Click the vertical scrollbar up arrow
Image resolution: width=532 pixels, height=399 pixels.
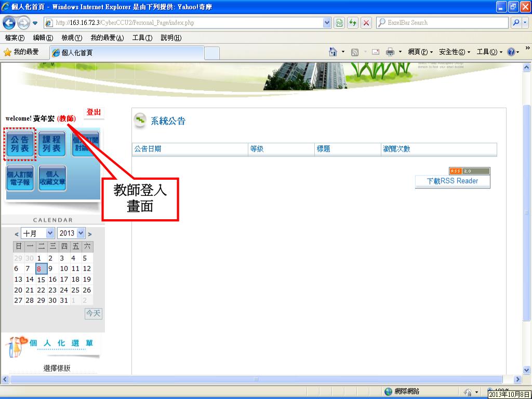coord(527,67)
